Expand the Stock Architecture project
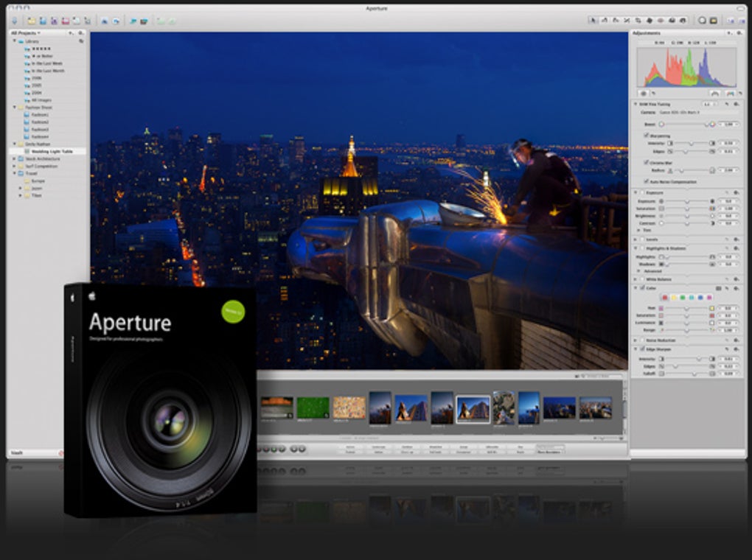Viewport: 752px width, 560px height. click(15, 158)
